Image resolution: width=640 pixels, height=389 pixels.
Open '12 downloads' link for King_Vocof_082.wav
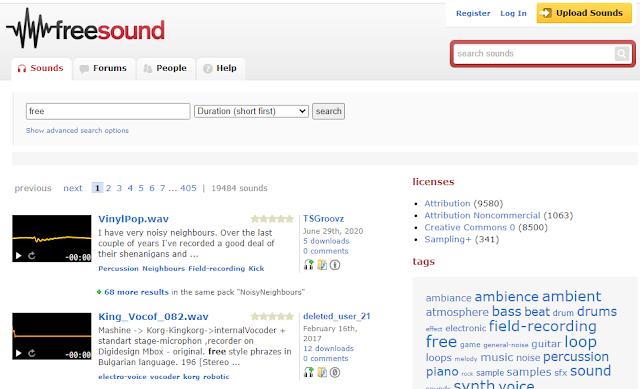(328, 348)
